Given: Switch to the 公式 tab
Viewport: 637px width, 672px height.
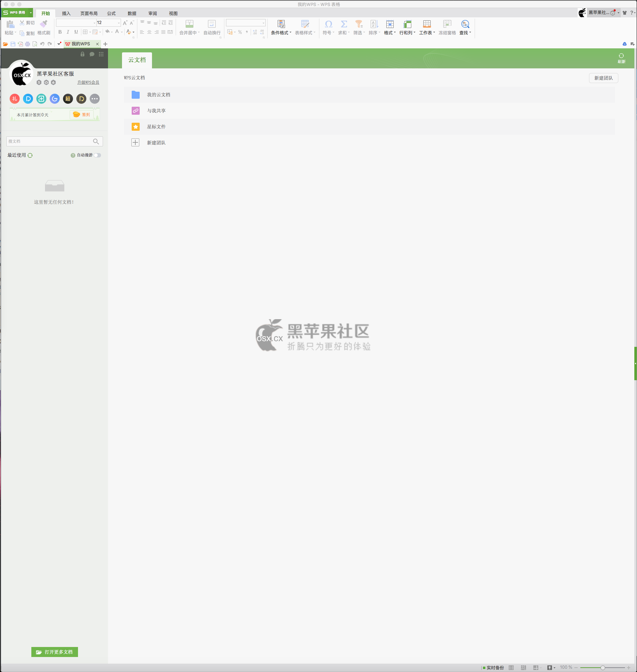Looking at the screenshot, I should (x=111, y=13).
